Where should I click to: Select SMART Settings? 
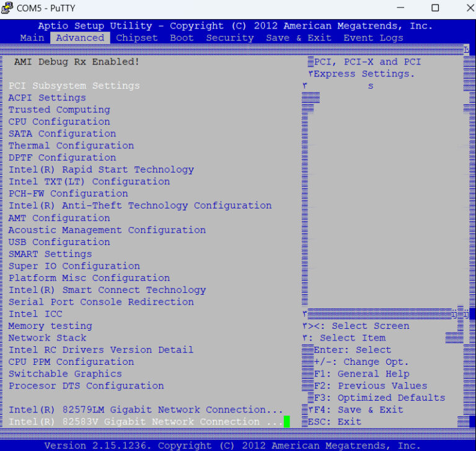coord(50,254)
